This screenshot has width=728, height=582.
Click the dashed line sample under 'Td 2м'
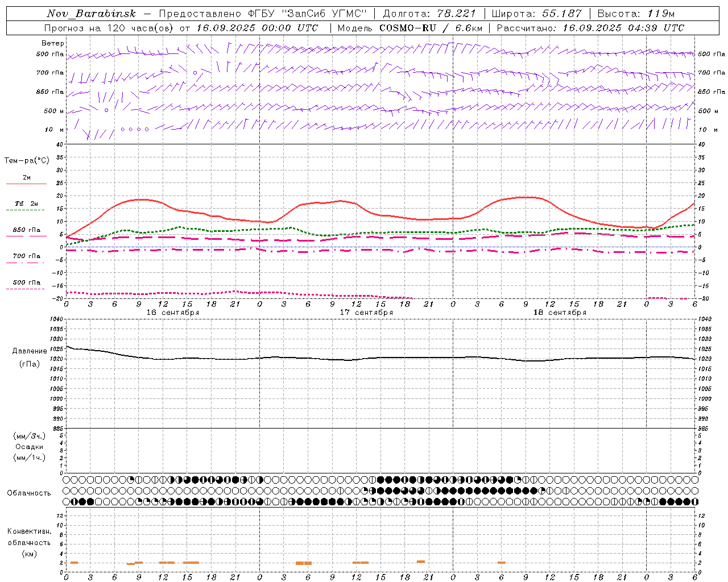coord(26,210)
